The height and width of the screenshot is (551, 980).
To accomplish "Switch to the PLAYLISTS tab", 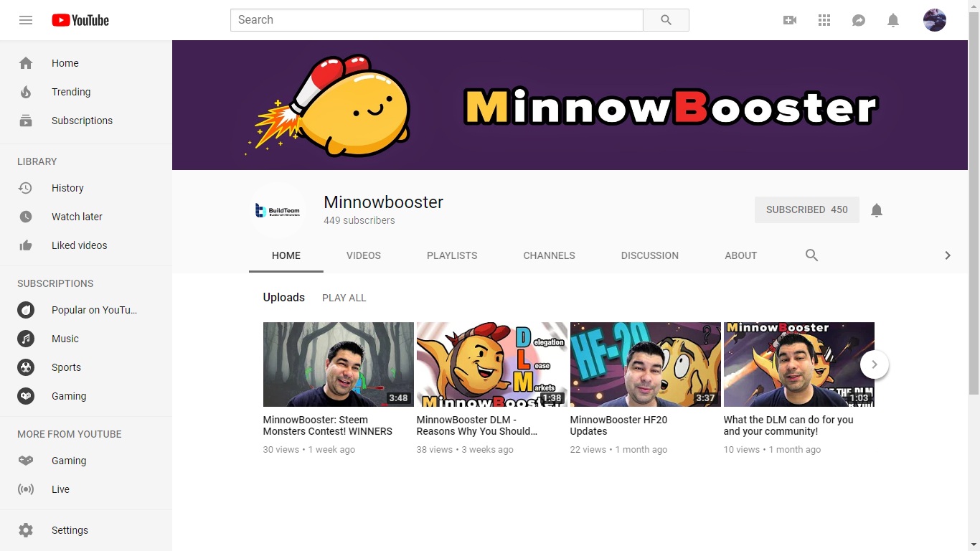I will point(452,255).
